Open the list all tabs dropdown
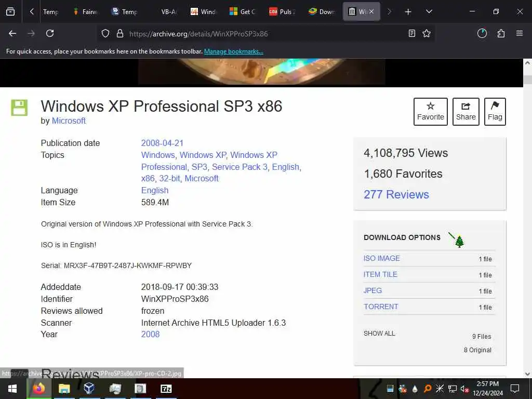The image size is (532, 399). pos(429,12)
